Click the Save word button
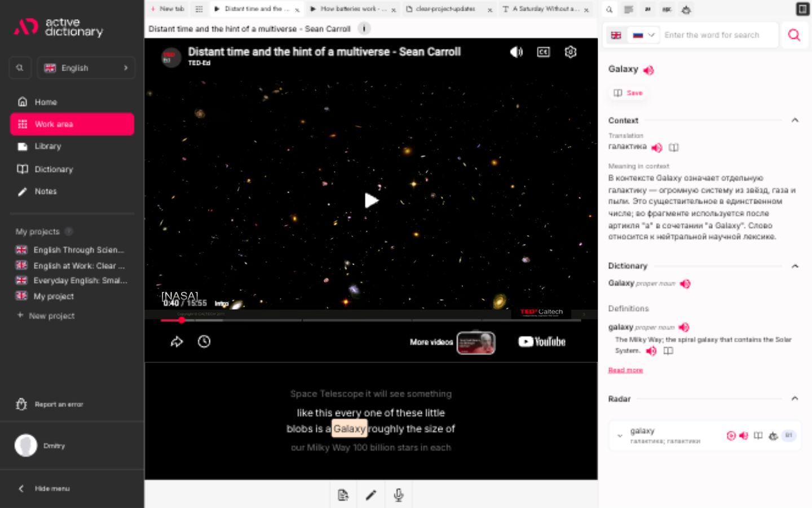The height and width of the screenshot is (508, 812). tap(629, 93)
